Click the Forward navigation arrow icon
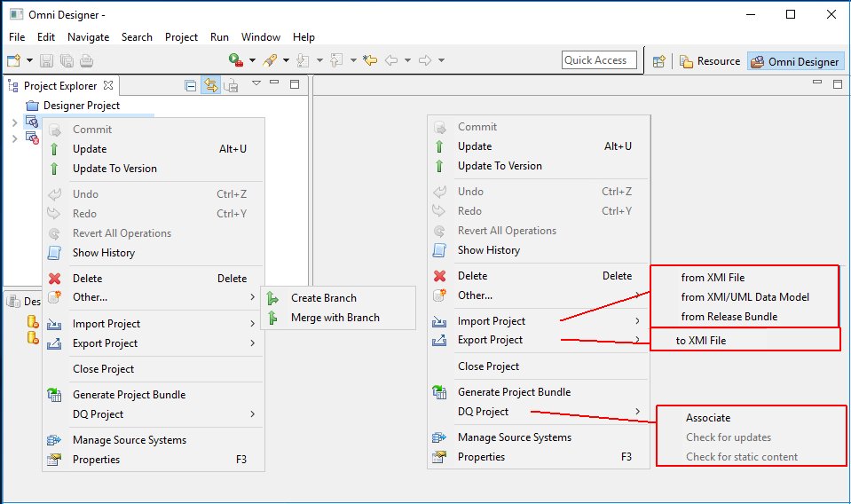 point(425,60)
